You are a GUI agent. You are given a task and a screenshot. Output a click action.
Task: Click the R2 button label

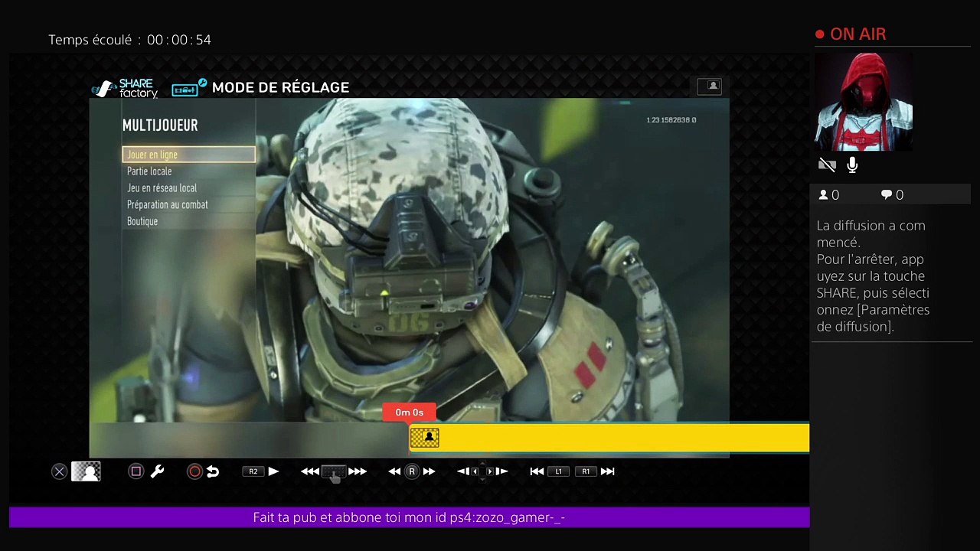pyautogui.click(x=253, y=471)
